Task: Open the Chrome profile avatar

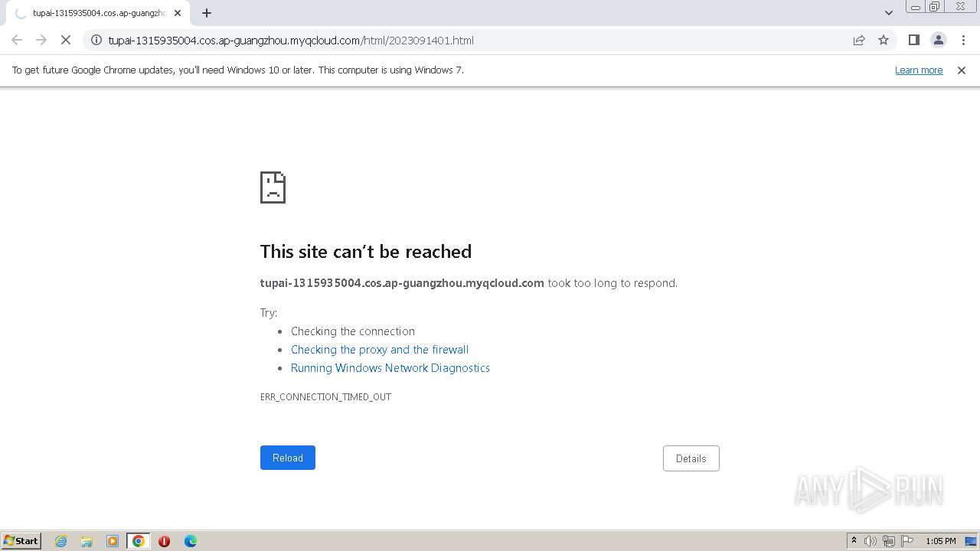Action: coord(938,40)
